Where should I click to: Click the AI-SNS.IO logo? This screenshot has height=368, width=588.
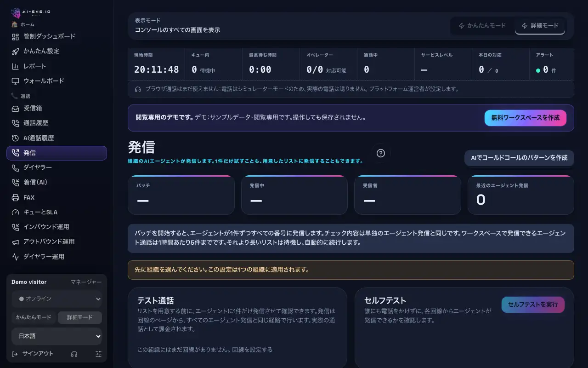(30, 12)
